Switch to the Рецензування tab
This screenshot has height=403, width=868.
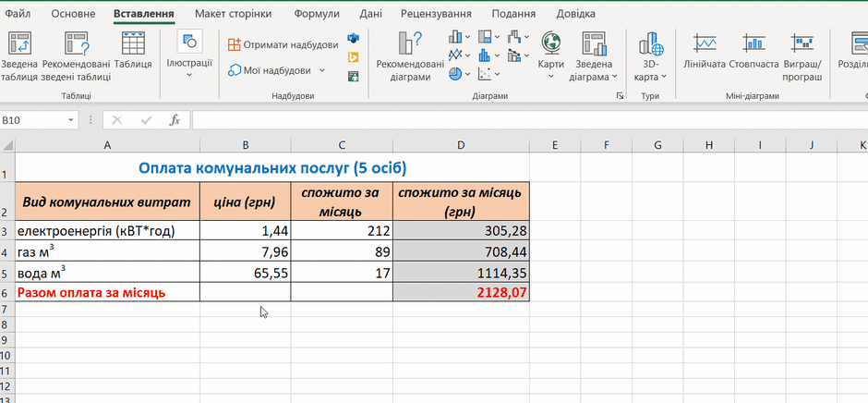436,14
